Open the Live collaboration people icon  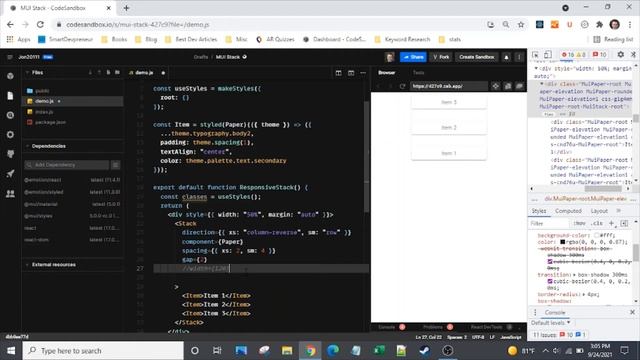pyautogui.click(x=10, y=193)
